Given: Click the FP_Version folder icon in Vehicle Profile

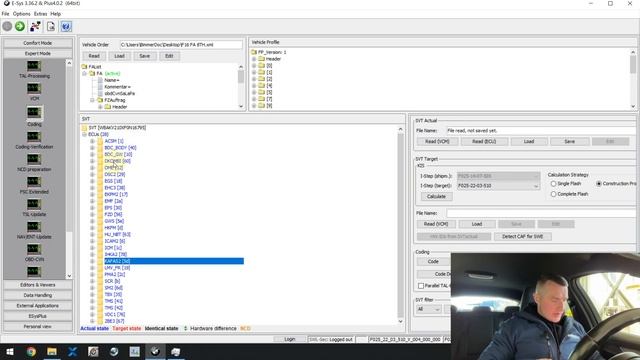Looking at the screenshot, I should pos(254,52).
